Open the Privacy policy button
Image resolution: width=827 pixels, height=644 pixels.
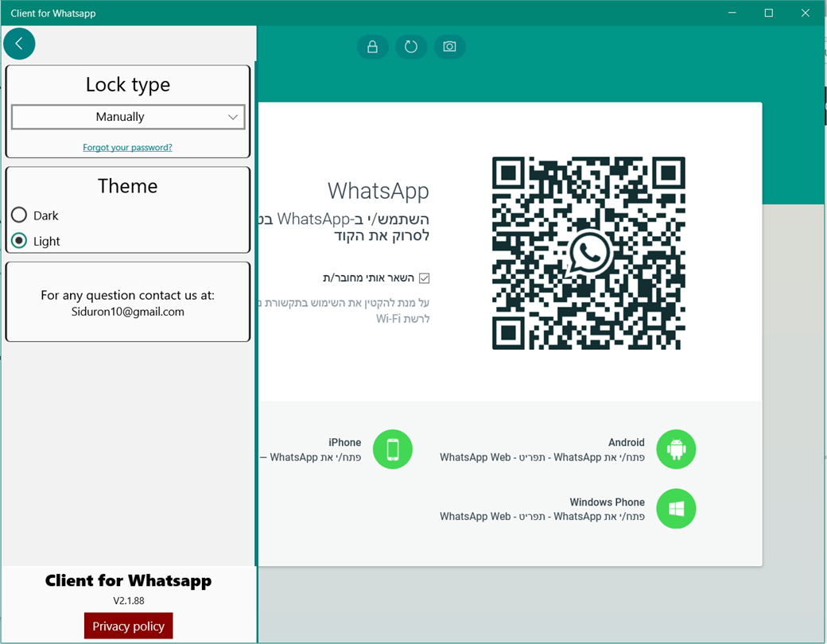click(x=128, y=626)
